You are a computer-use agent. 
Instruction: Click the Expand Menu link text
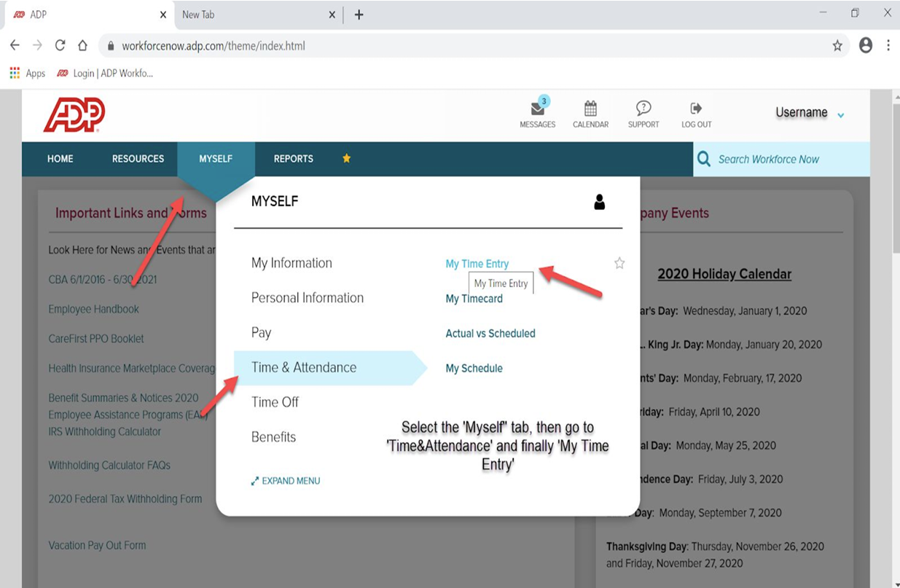point(291,481)
